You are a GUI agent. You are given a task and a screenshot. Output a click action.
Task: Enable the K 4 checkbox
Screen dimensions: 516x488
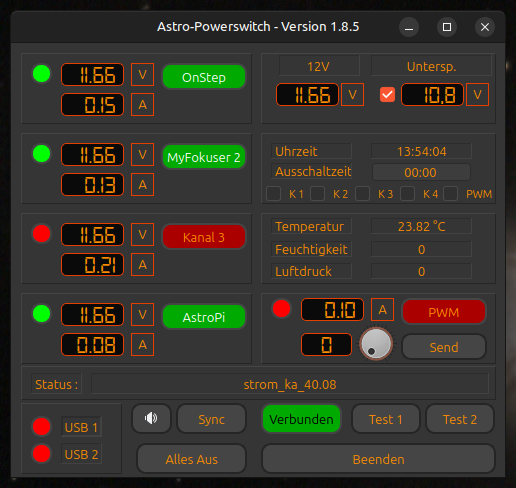407,194
